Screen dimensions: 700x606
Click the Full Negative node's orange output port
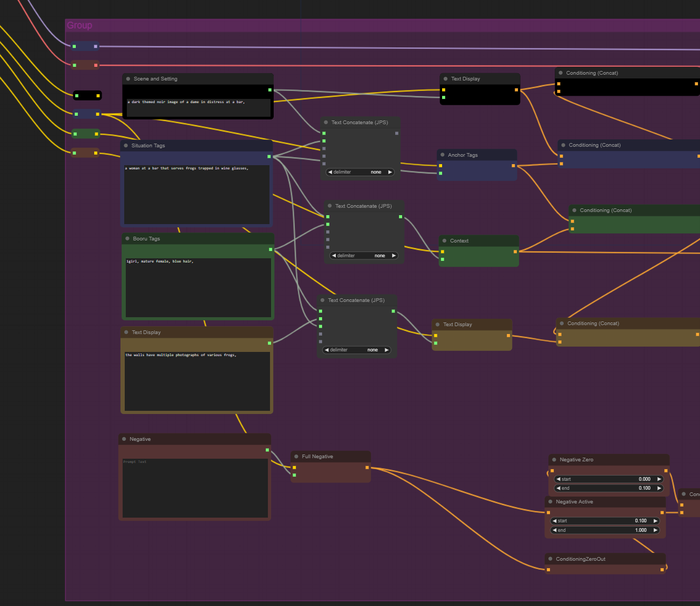pos(367,467)
